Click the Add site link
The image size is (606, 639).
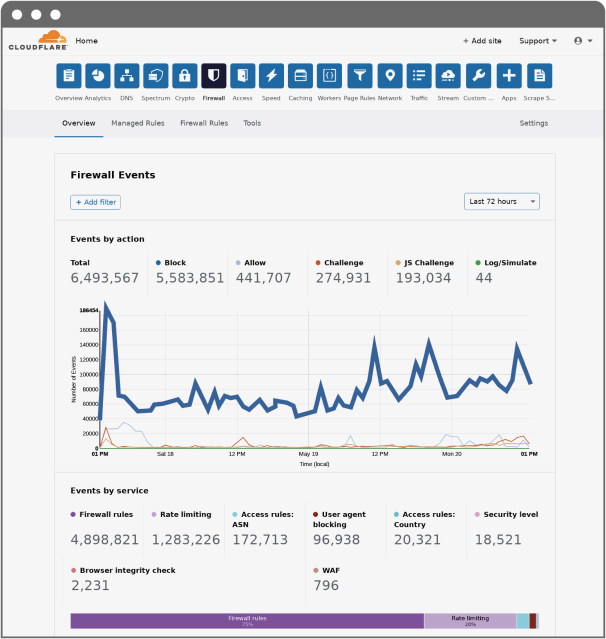[x=482, y=41]
